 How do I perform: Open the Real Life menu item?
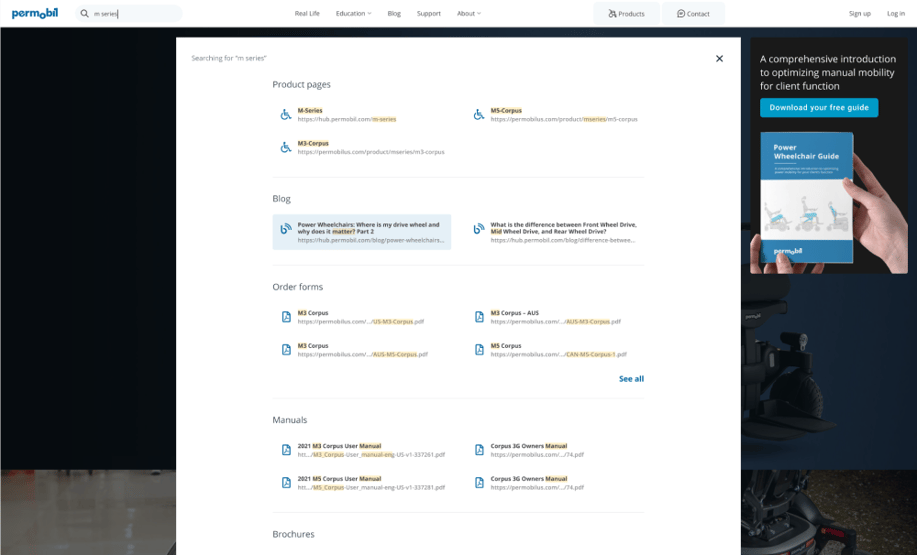pos(308,14)
